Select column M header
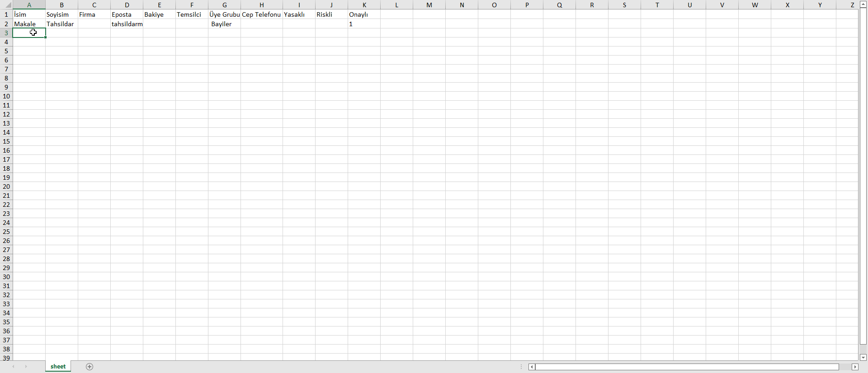This screenshot has height=373, width=868. tap(429, 5)
